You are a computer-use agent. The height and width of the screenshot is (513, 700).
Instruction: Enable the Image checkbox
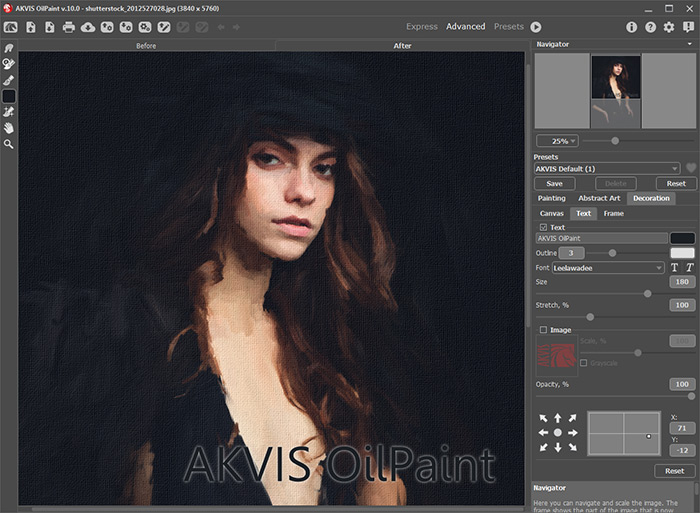[543, 330]
